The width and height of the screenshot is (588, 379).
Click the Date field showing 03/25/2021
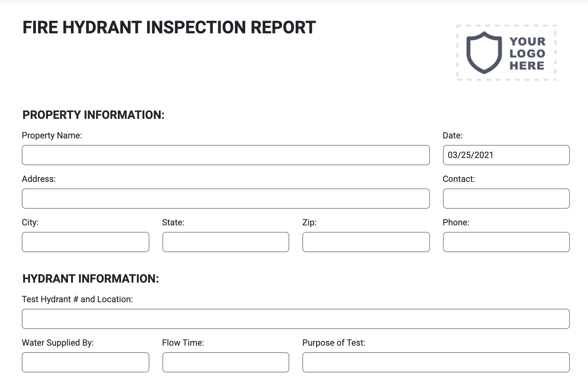click(506, 155)
